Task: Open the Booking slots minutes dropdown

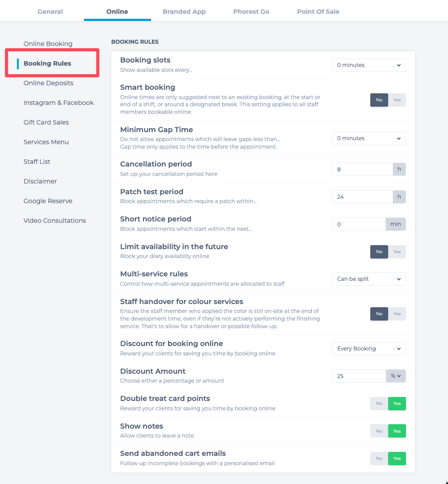Action: click(369, 65)
